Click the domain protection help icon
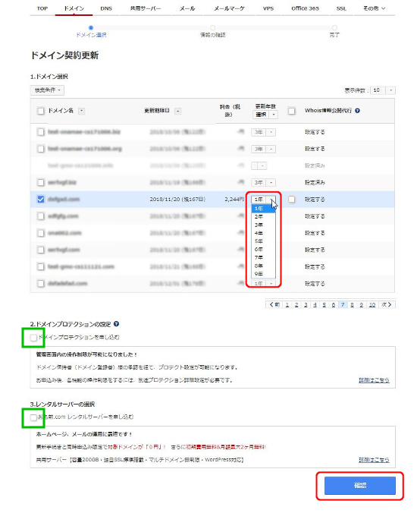The image size is (417, 532). coord(116,324)
